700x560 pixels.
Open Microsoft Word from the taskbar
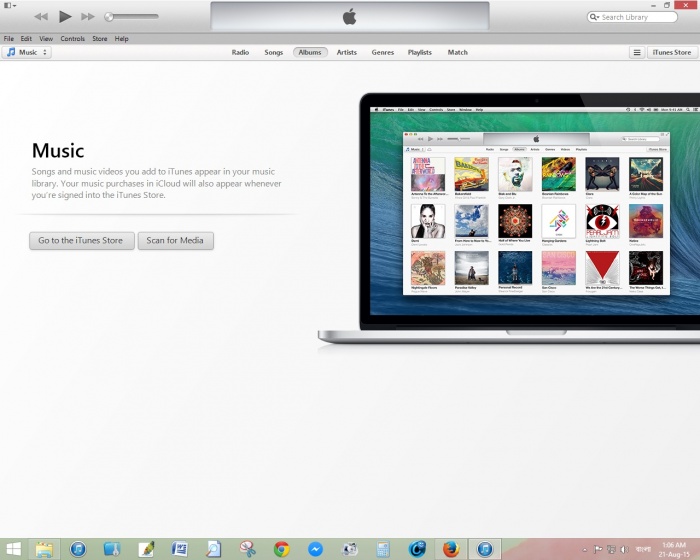pos(179,549)
